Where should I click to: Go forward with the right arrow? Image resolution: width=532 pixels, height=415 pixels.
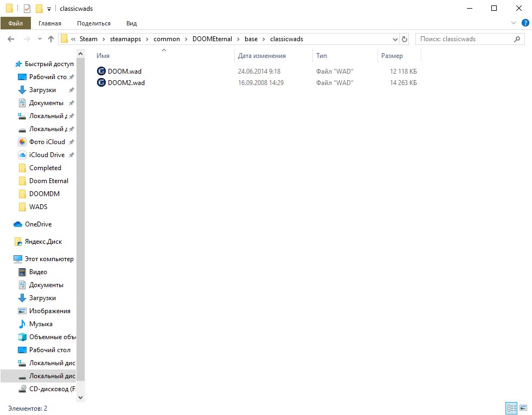pyautogui.click(x=27, y=39)
